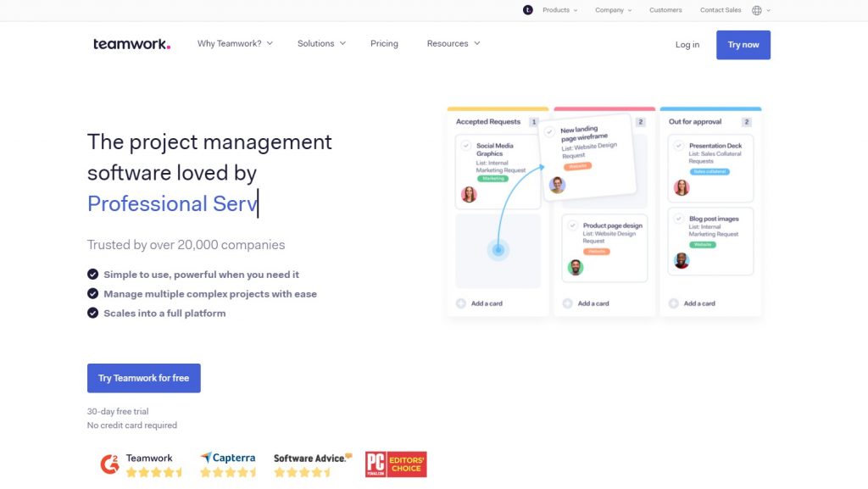Click the count badge beside Accepted Requests

pyautogui.click(x=534, y=122)
